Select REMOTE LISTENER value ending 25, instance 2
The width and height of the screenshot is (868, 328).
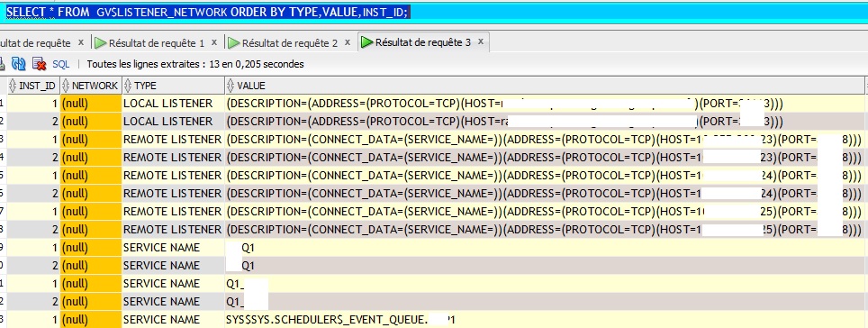544,230
